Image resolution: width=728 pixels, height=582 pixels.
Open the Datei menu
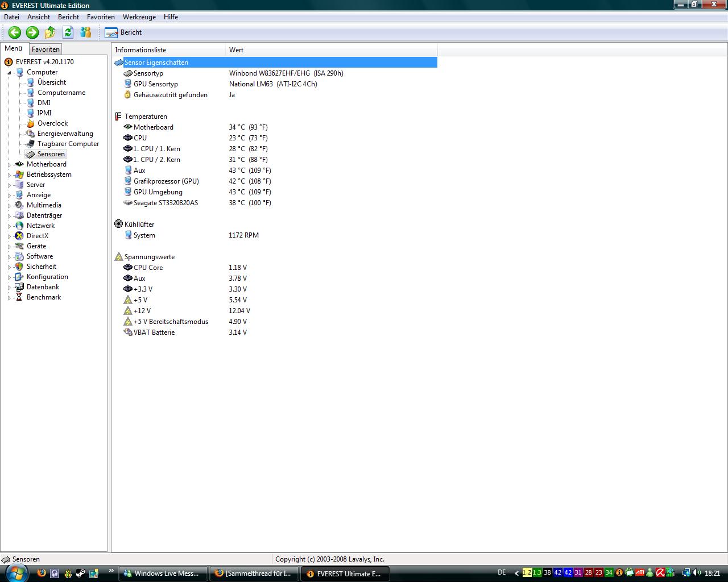[x=11, y=17]
